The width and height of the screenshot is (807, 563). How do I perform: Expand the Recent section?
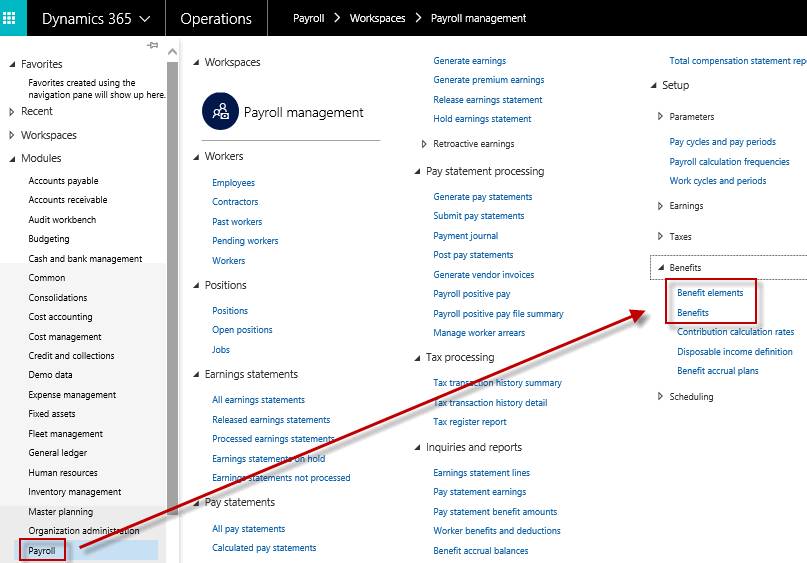pyautogui.click(x=11, y=112)
